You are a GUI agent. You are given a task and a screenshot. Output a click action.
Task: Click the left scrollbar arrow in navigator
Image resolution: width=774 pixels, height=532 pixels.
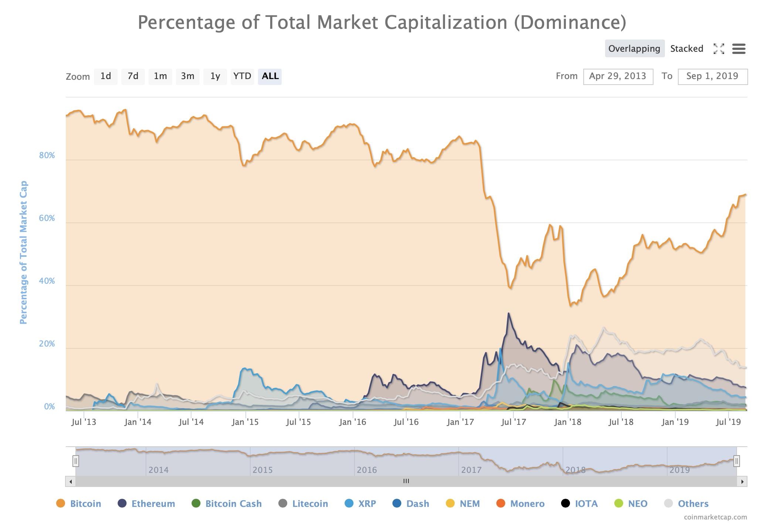[71, 481]
